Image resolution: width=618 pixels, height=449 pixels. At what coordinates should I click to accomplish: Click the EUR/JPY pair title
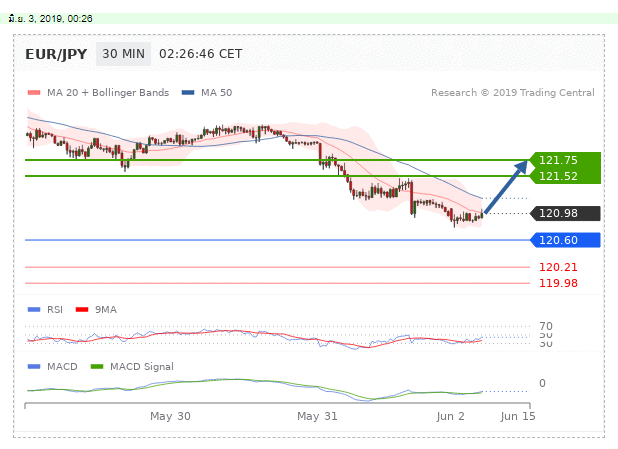(56, 54)
